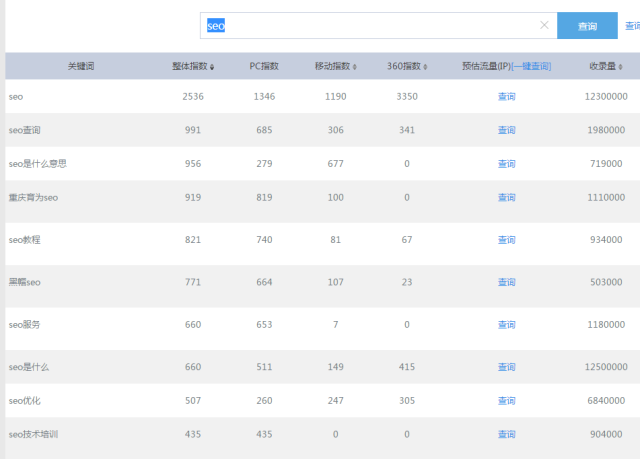This screenshot has height=459, width=640.
Task: Click indexed count 12500000
Action: click(606, 367)
